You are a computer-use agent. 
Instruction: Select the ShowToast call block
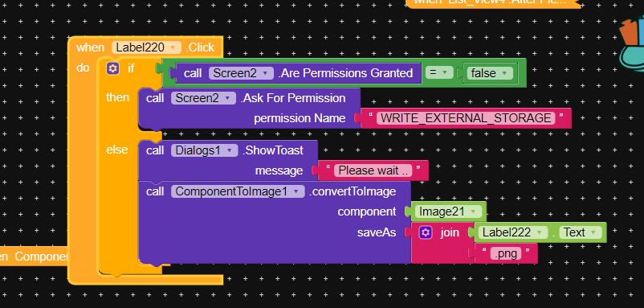pyautogui.click(x=228, y=150)
